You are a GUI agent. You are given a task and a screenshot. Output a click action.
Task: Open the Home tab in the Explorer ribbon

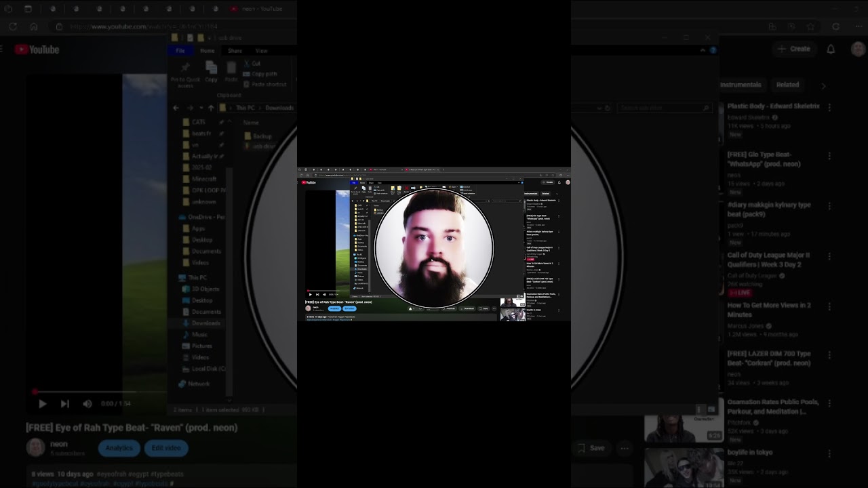(208, 51)
